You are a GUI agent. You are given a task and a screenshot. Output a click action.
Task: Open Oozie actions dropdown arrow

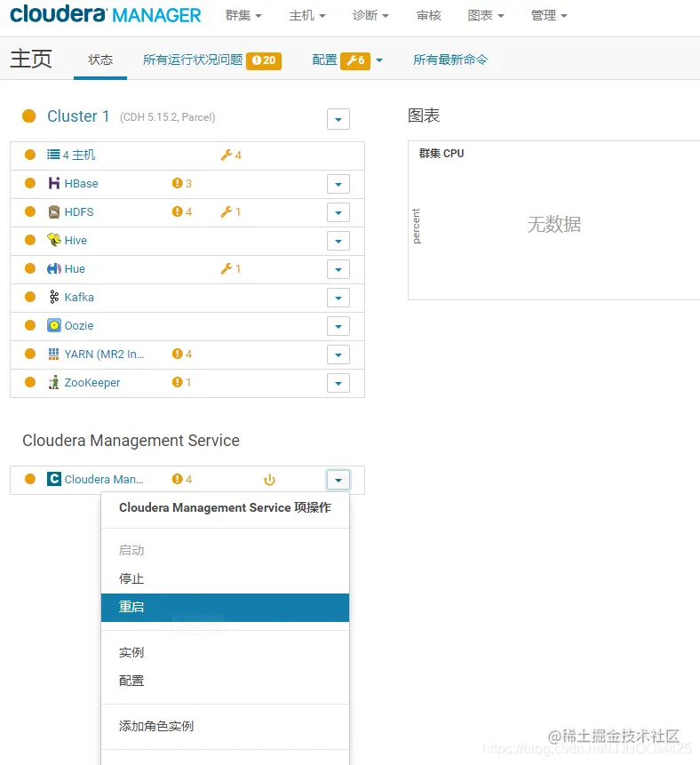(x=338, y=326)
